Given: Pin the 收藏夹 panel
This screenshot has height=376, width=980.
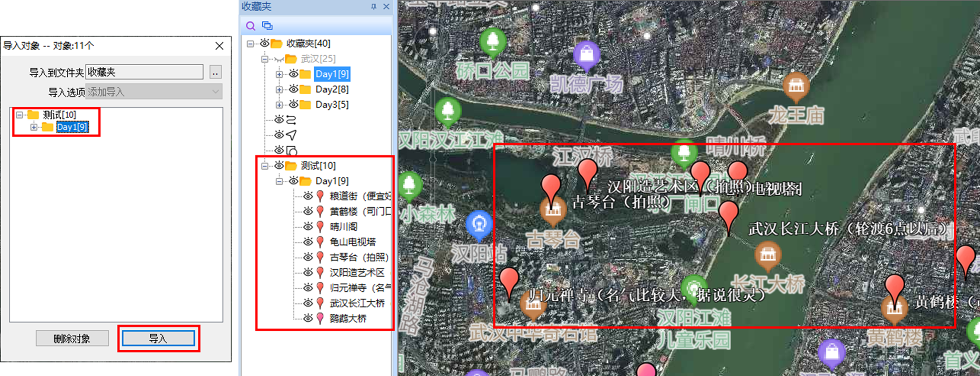Looking at the screenshot, I should [x=374, y=7].
